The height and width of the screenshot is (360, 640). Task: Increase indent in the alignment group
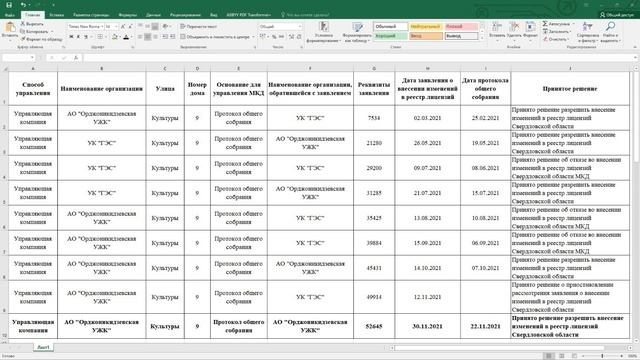point(172,37)
